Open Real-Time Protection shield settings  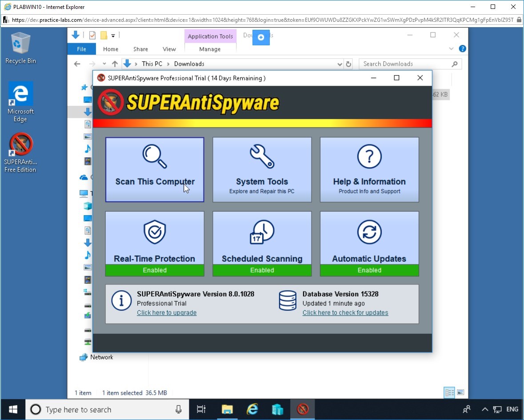pos(155,238)
